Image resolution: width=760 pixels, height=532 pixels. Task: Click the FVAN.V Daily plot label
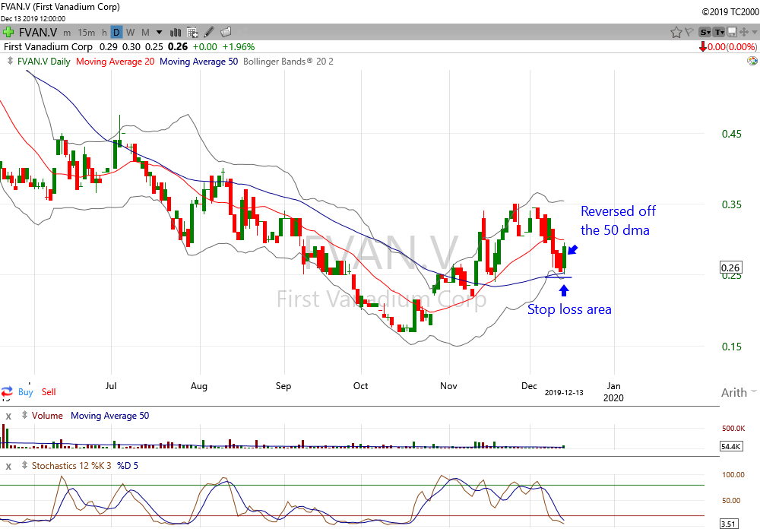43,62
